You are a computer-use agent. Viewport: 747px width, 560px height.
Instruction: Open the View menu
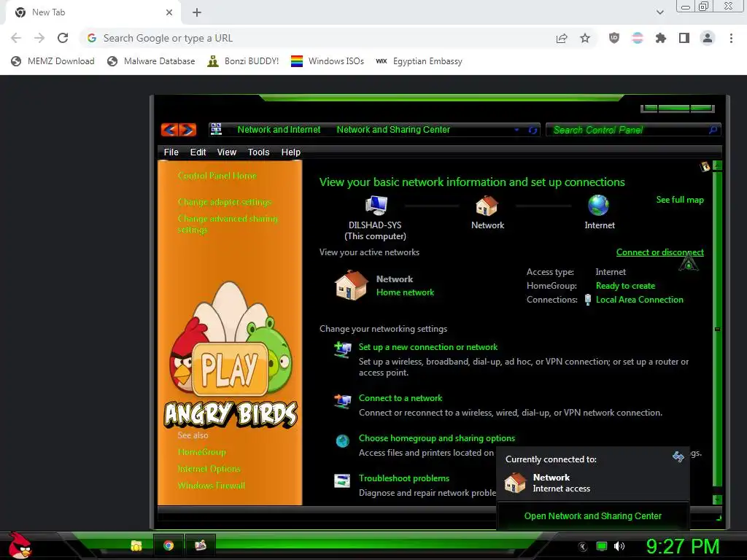click(x=226, y=152)
